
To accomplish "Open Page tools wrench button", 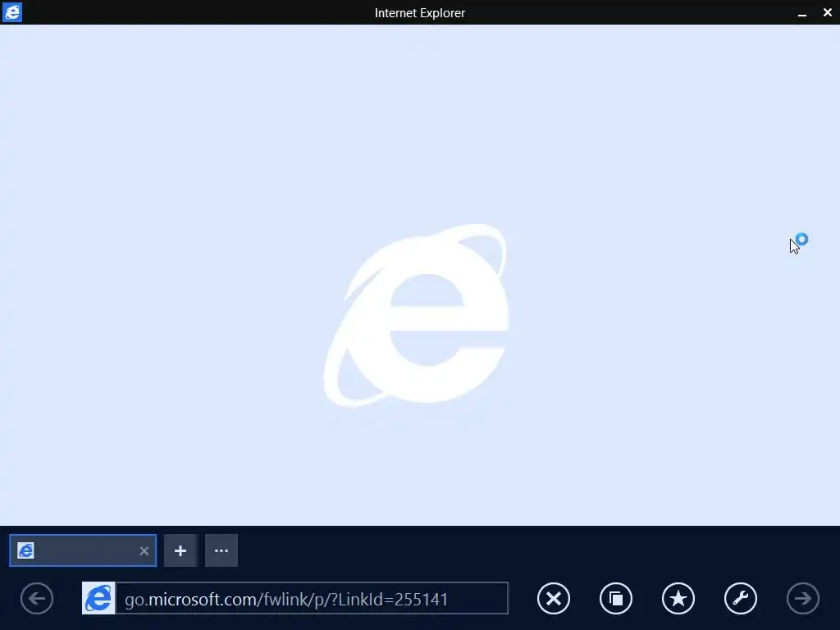I will tap(741, 598).
